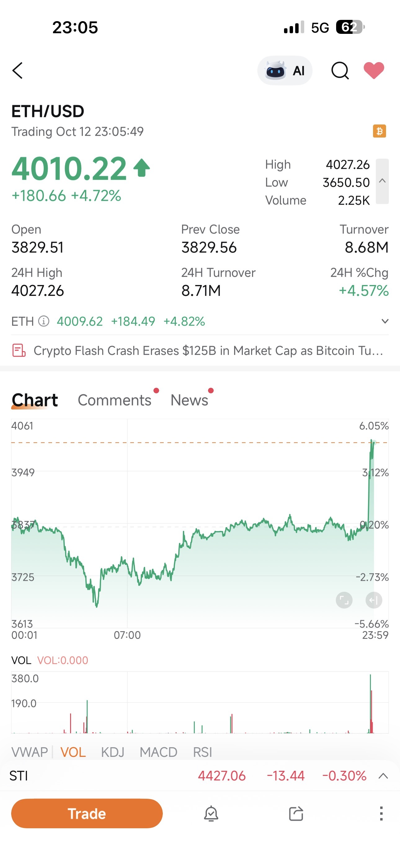The width and height of the screenshot is (400, 868).
Task: Open the News tab
Action: 189,400
